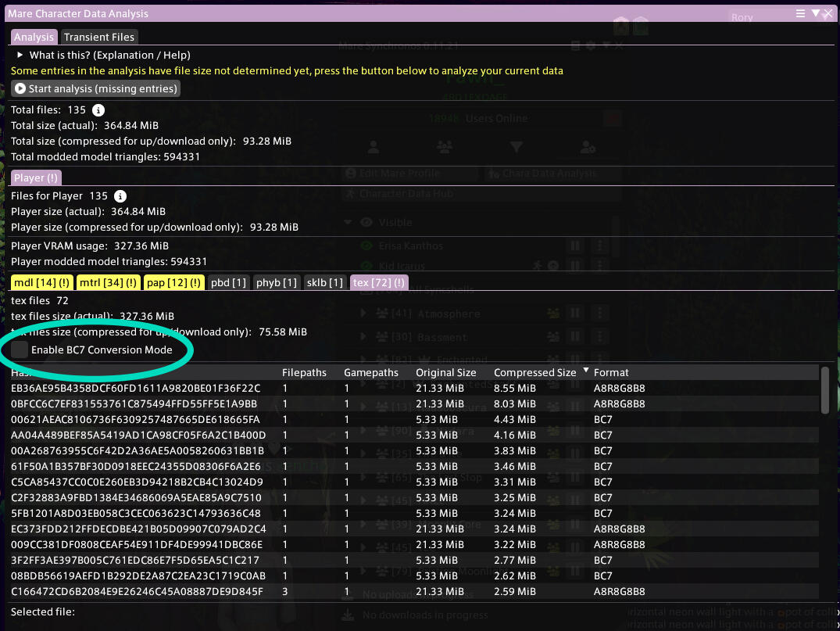Screen dimensions: 840x631
Task: Switch to the Transient Files tab
Action: click(x=99, y=37)
